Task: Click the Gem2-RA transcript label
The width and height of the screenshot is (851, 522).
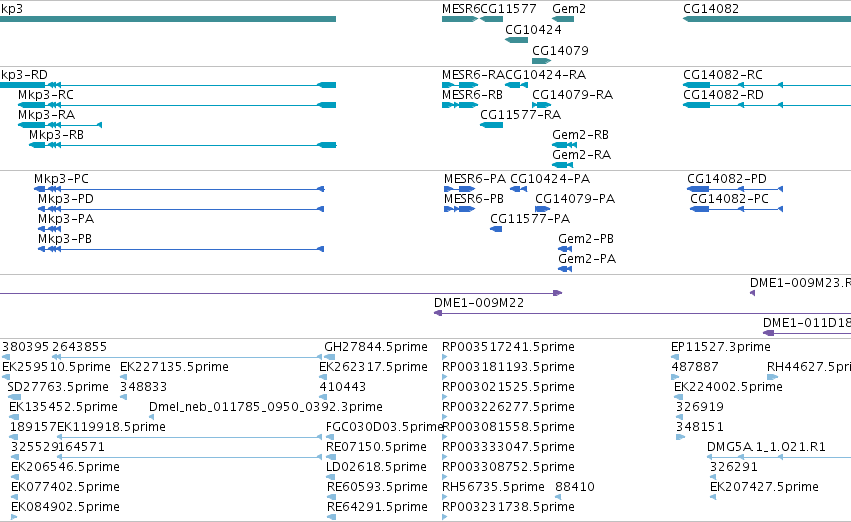Action: coord(581,155)
